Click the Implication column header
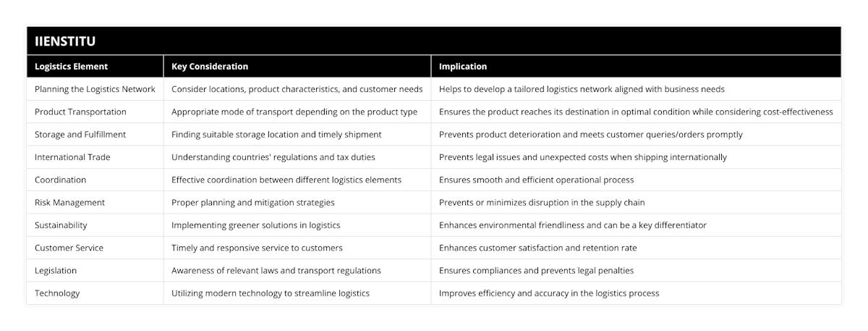 [x=463, y=67]
